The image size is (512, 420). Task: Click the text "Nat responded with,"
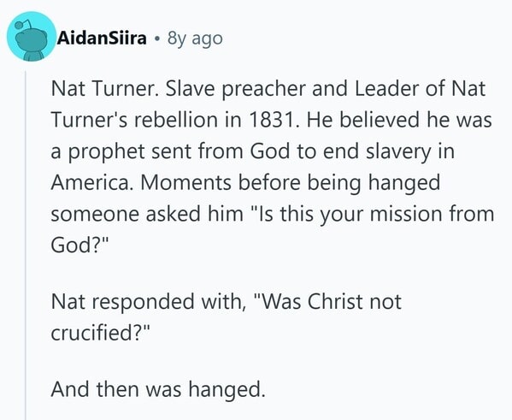tap(149, 302)
